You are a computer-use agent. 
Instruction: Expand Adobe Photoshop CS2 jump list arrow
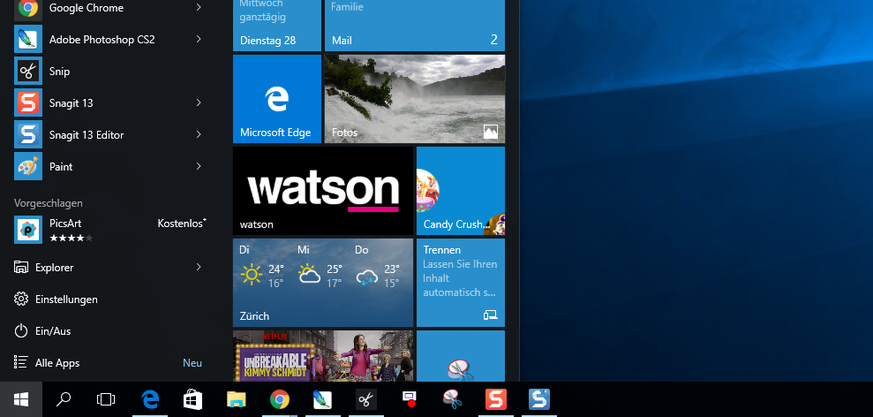pos(198,39)
